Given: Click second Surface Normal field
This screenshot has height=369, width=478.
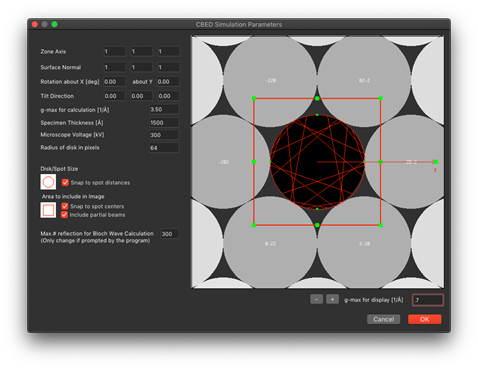Looking at the screenshot, I should tap(142, 67).
